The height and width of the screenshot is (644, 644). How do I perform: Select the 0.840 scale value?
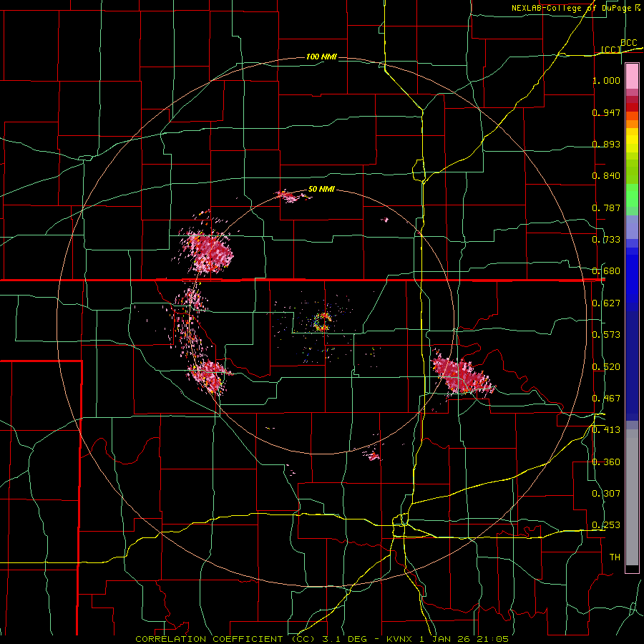tap(606, 176)
